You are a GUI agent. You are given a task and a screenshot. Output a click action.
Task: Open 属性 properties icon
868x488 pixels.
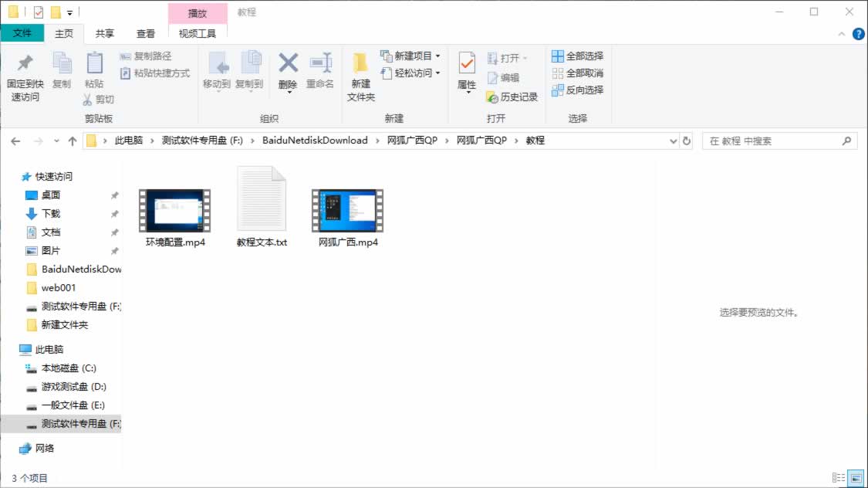point(467,63)
